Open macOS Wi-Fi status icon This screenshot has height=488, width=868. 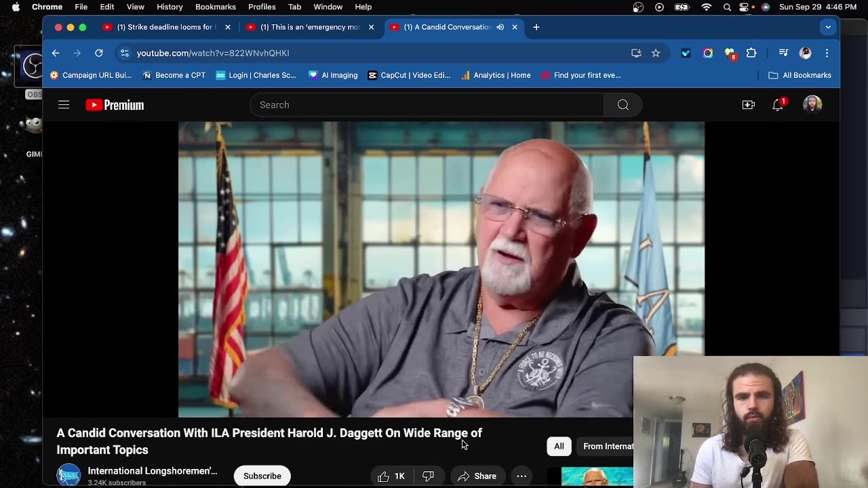point(707,7)
